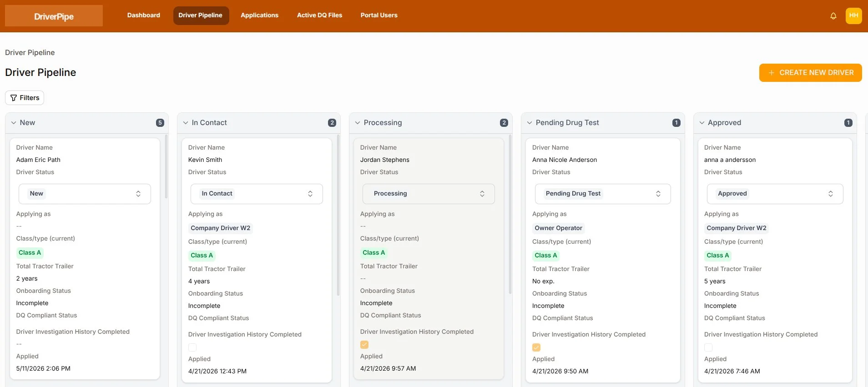Viewport: 868px width, 387px height.
Task: Click the DriverPipe logo
Action: click(x=54, y=16)
